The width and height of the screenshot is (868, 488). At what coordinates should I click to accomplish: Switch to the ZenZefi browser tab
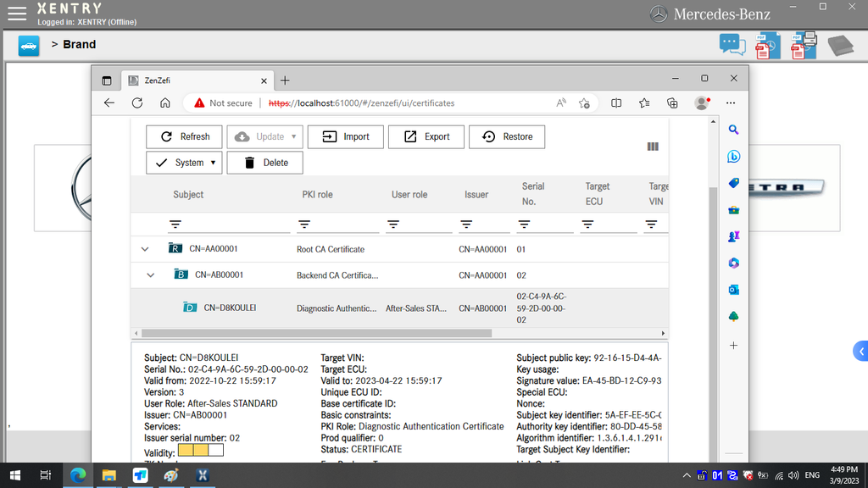pyautogui.click(x=195, y=80)
